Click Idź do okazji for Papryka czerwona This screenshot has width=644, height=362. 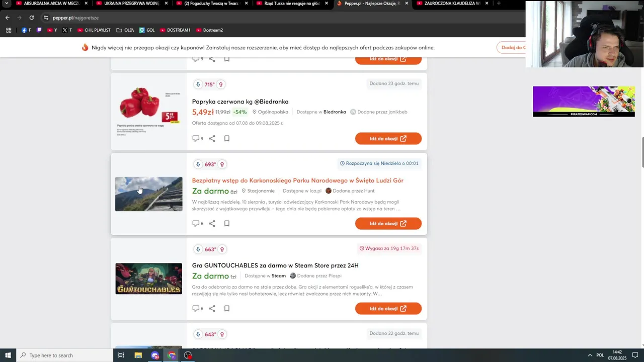388,138
